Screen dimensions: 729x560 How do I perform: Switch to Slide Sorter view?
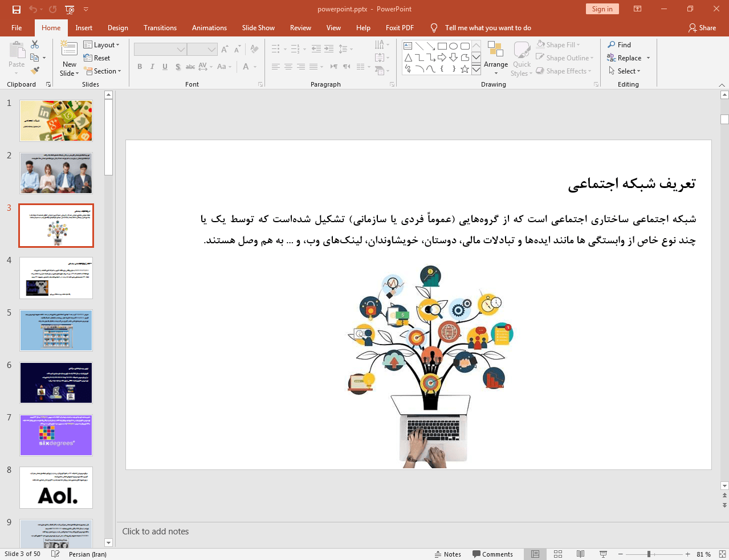click(x=558, y=554)
